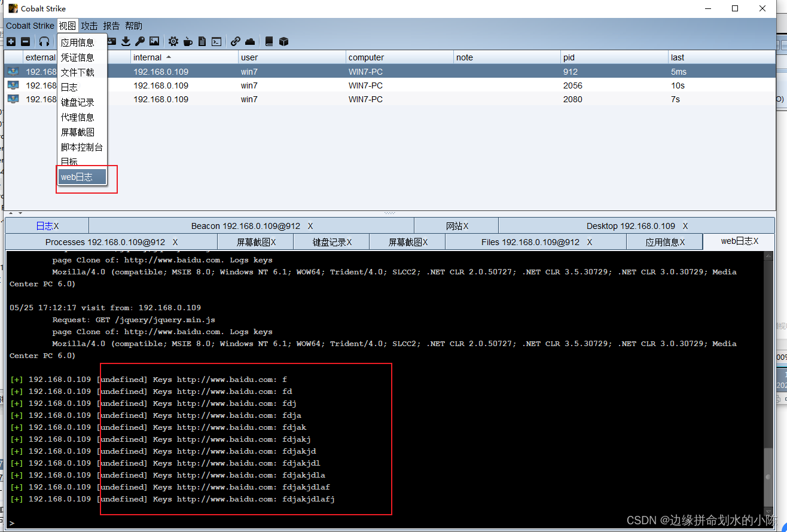Click the book help icon in toolbar

269,41
